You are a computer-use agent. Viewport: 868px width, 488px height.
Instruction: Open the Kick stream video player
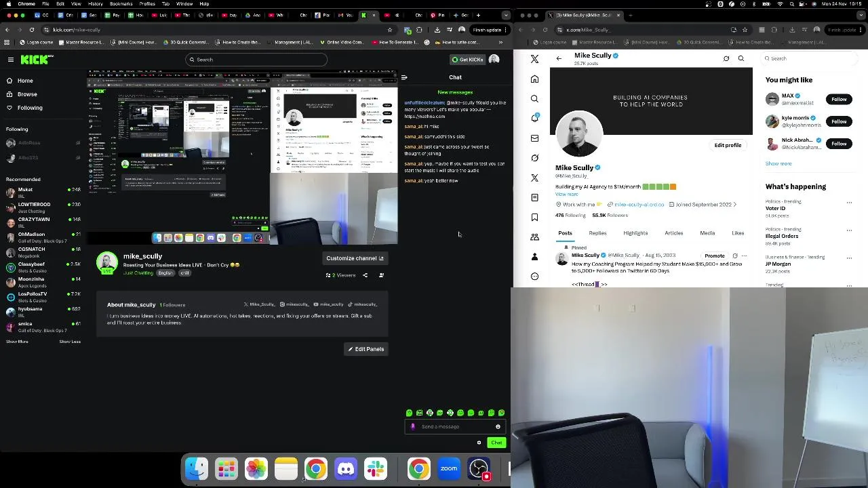pos(243,157)
